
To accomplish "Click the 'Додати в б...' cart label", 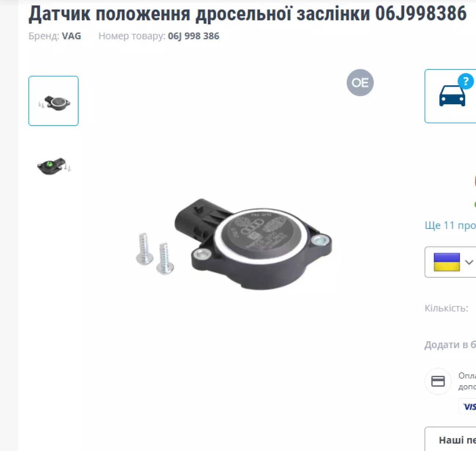I will [450, 344].
